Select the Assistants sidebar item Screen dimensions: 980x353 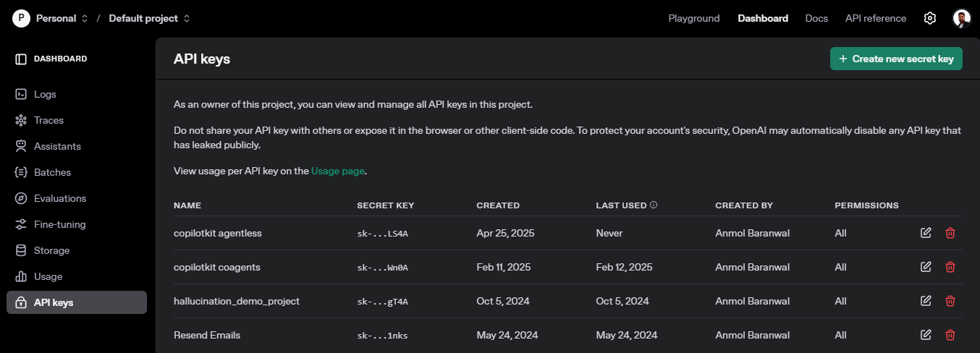tap(77, 146)
